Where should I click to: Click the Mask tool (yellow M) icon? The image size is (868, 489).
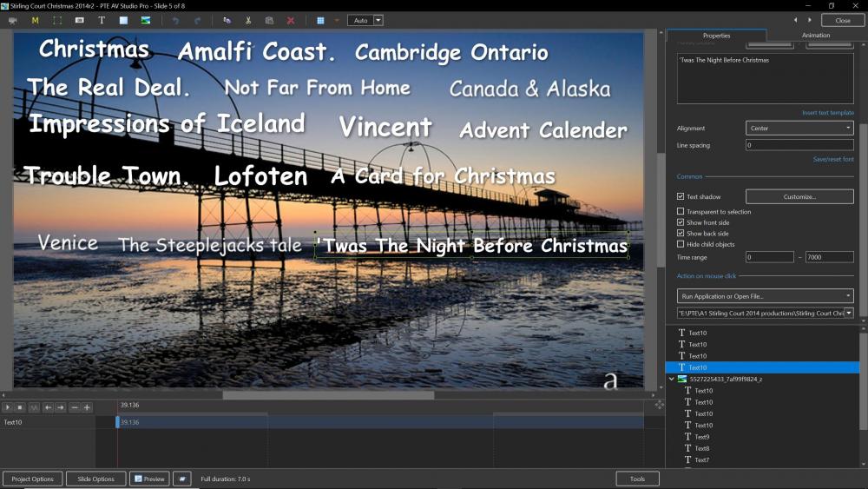click(x=35, y=20)
